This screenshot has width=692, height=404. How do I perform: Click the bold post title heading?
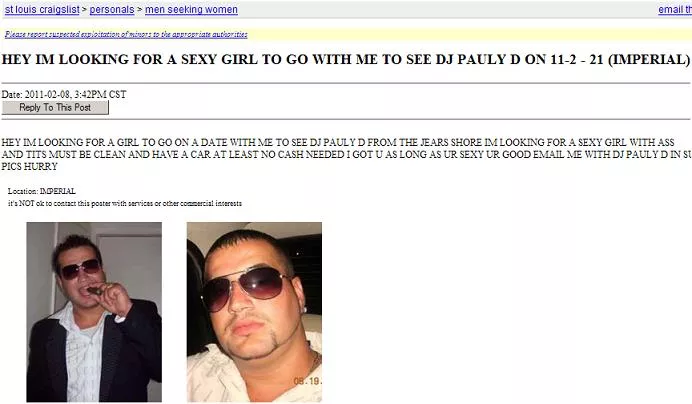pyautogui.click(x=346, y=59)
